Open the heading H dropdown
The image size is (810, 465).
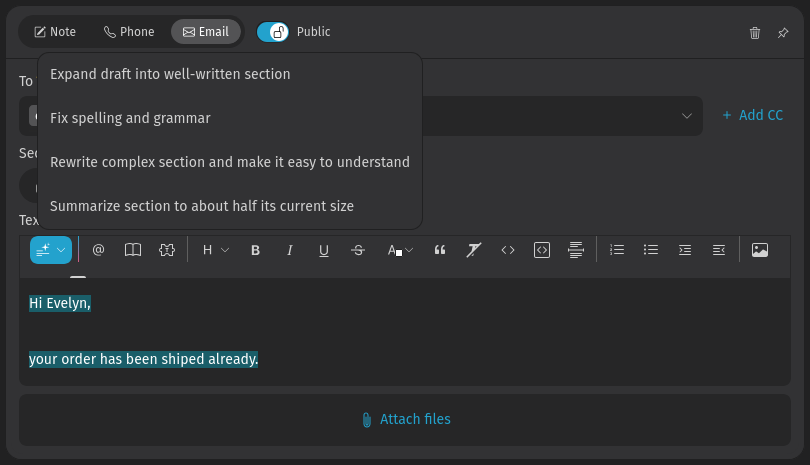215,250
